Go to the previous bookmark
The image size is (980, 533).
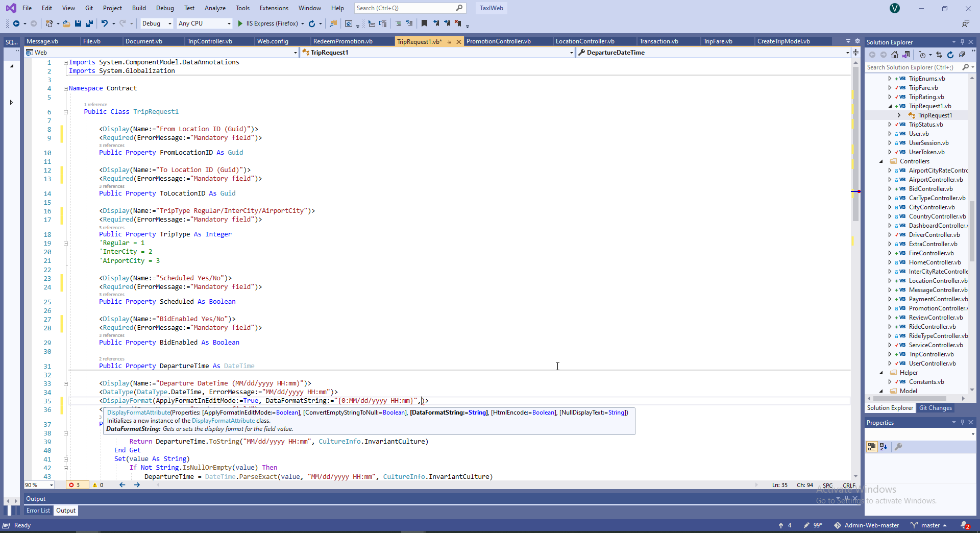436,23
